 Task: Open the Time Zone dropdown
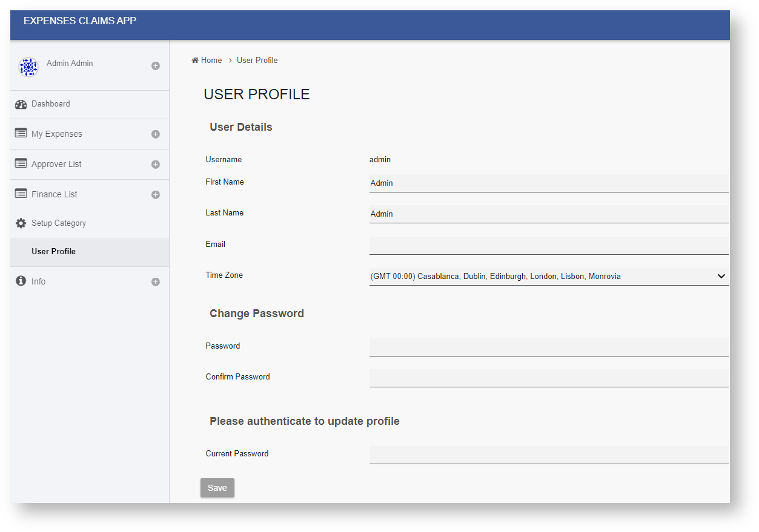548,277
